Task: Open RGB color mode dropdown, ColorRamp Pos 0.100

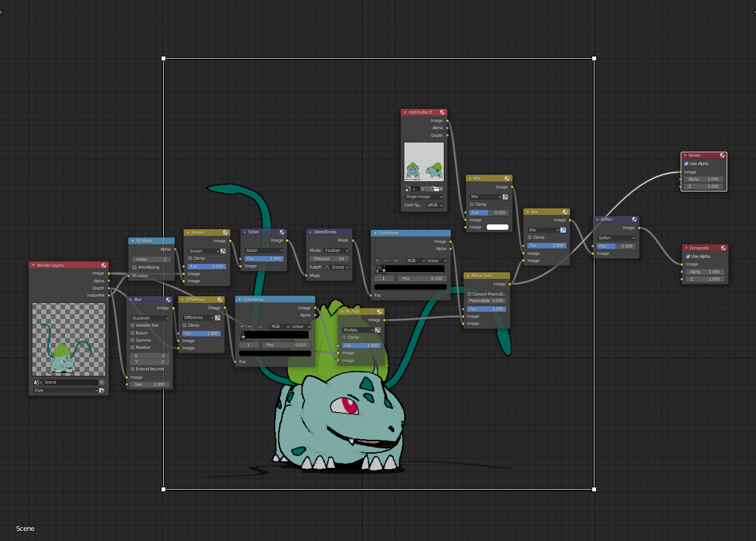Action: coord(416,260)
